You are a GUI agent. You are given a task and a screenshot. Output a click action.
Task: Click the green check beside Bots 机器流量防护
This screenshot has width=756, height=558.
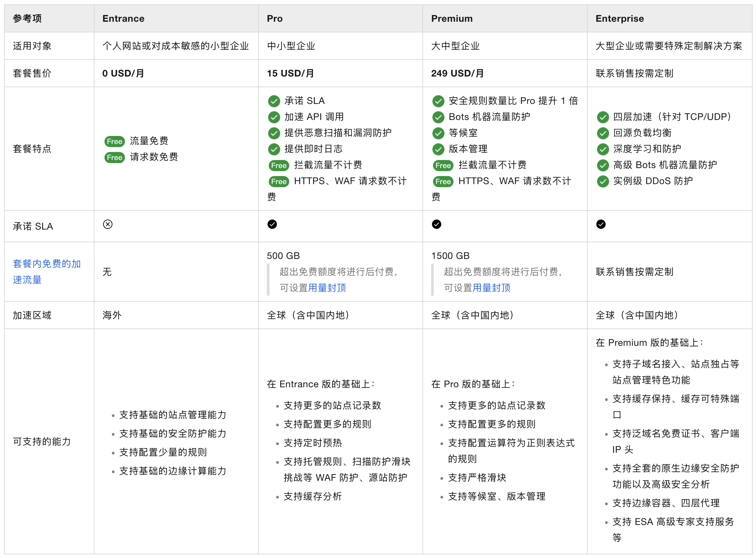pos(438,117)
